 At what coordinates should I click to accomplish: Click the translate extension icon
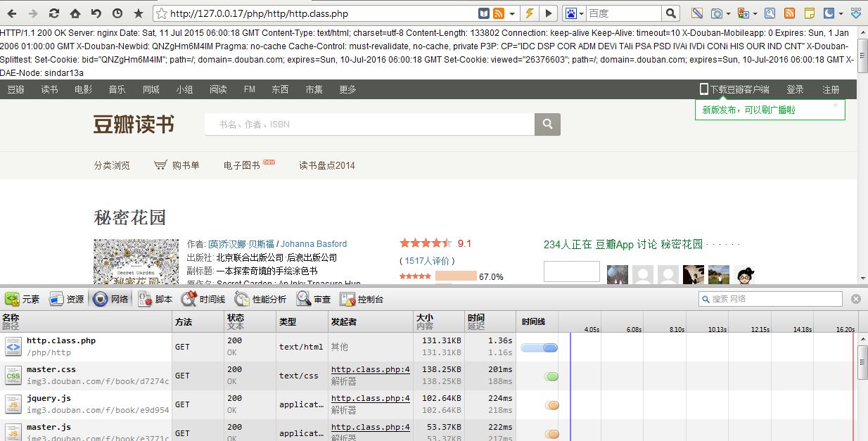743,13
